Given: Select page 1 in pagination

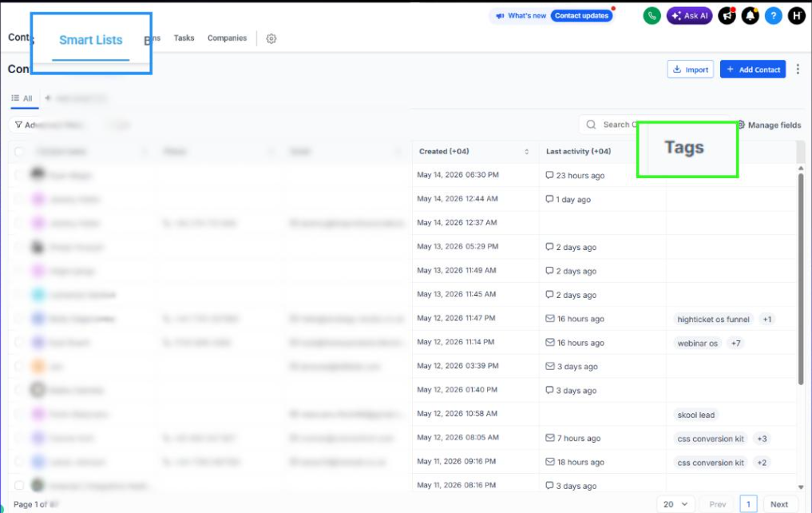Looking at the screenshot, I should (x=748, y=504).
